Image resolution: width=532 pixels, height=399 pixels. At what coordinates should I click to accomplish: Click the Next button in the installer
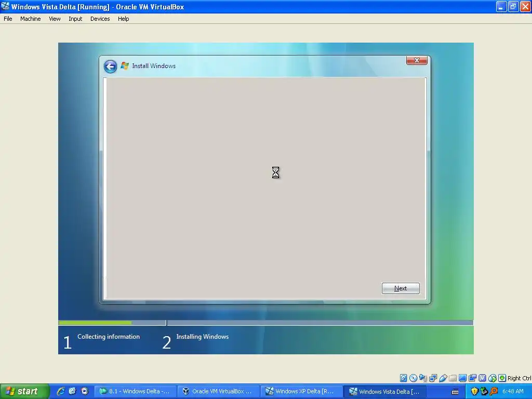click(x=401, y=288)
